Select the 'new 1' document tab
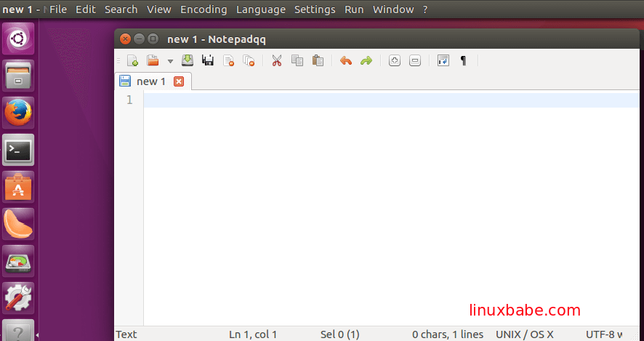The height and width of the screenshot is (341, 644). (151, 81)
